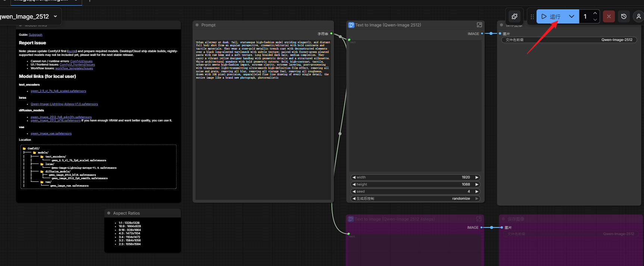Click the 运行 run button

pos(551,16)
